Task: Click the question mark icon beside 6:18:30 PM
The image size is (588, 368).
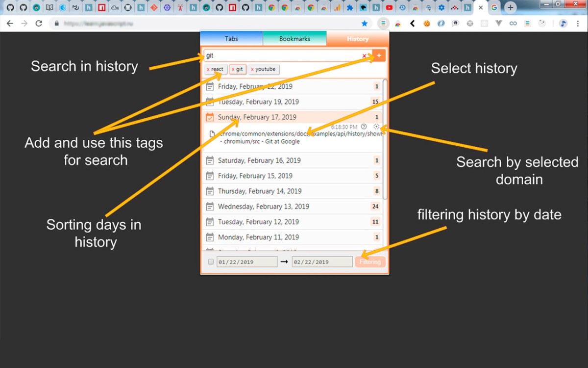Action: tap(364, 127)
